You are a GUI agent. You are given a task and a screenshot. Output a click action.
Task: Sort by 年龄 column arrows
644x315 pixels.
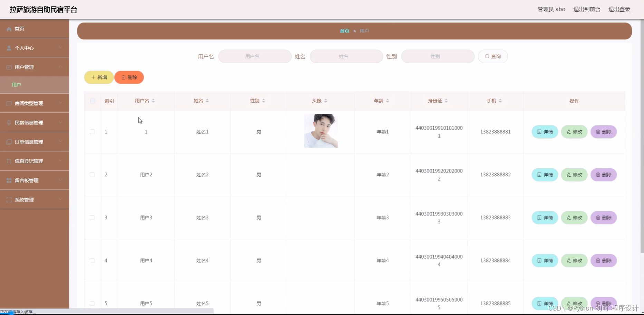[387, 101]
